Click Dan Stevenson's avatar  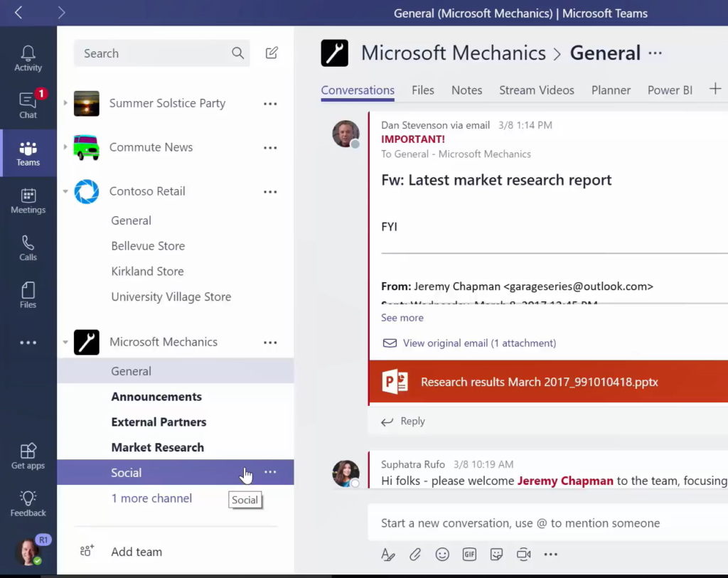click(346, 134)
